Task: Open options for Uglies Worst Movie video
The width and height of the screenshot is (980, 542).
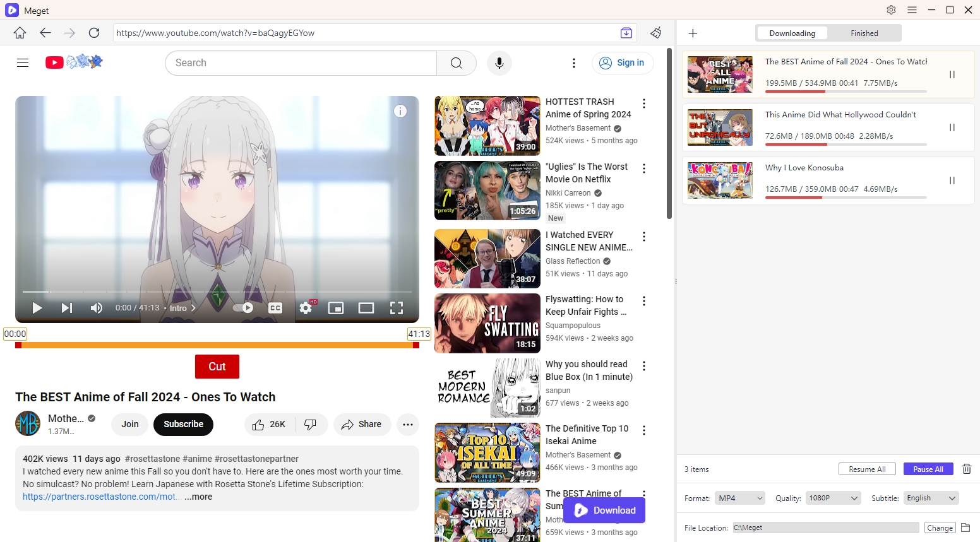Action: click(644, 168)
